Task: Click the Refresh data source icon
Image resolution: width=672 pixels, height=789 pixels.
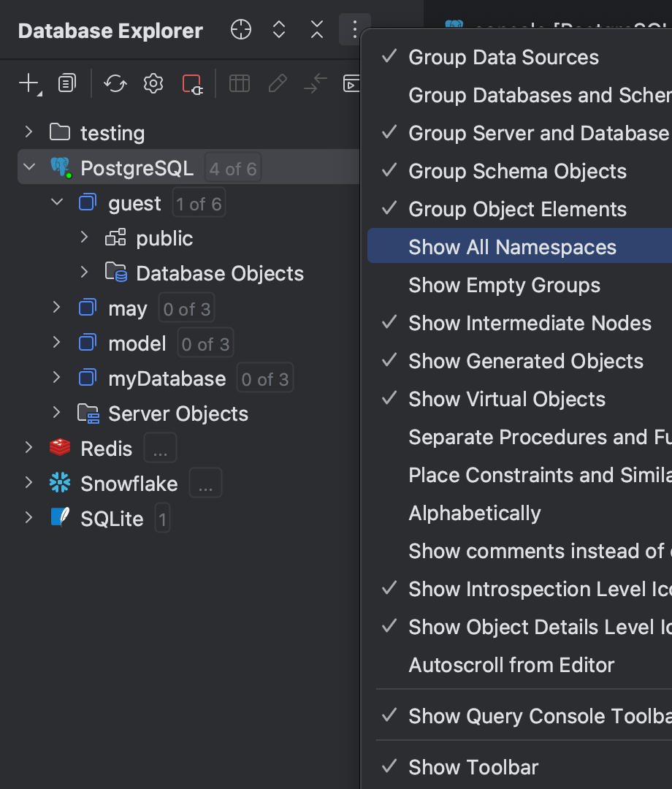Action: pyautogui.click(x=115, y=83)
